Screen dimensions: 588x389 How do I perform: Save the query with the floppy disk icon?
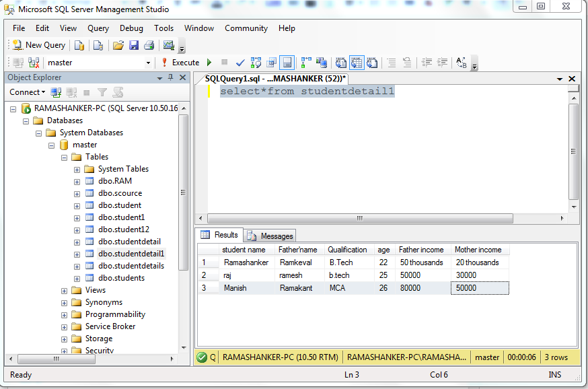[134, 45]
